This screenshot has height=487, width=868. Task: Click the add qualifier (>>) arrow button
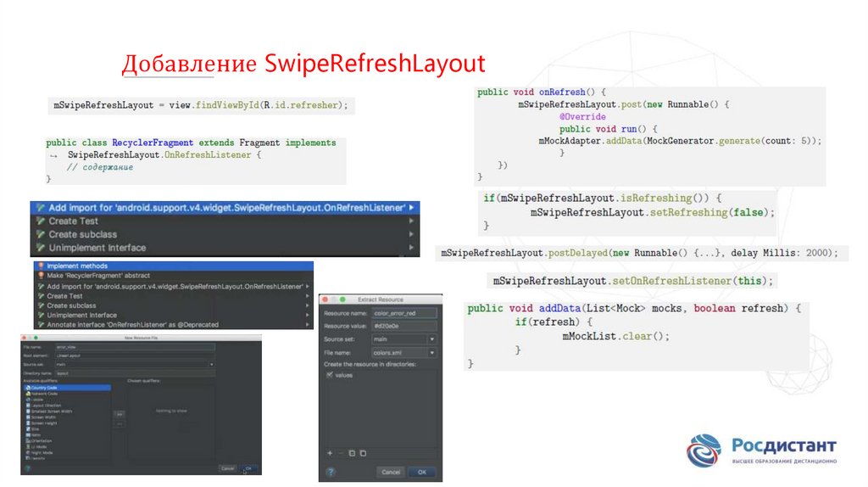[x=120, y=413]
